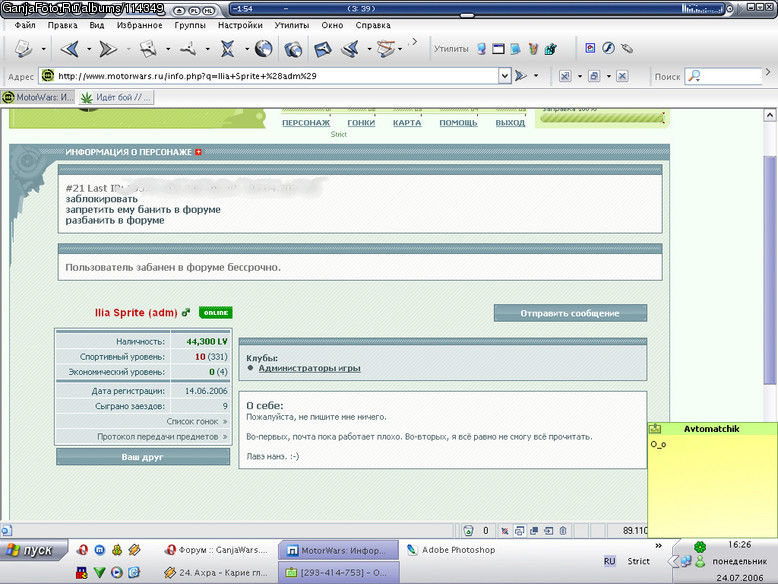
Task: Open the Избранное menu
Action: point(139,25)
